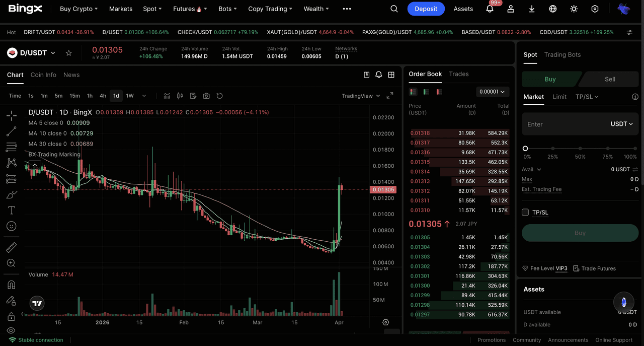Expand chart to fullscreen
This screenshot has width=644, height=346.
pos(390,96)
